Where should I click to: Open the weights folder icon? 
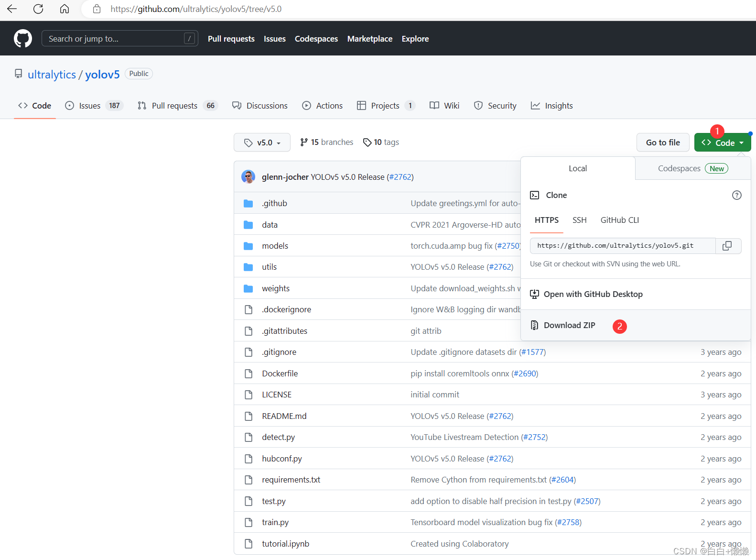pos(248,288)
